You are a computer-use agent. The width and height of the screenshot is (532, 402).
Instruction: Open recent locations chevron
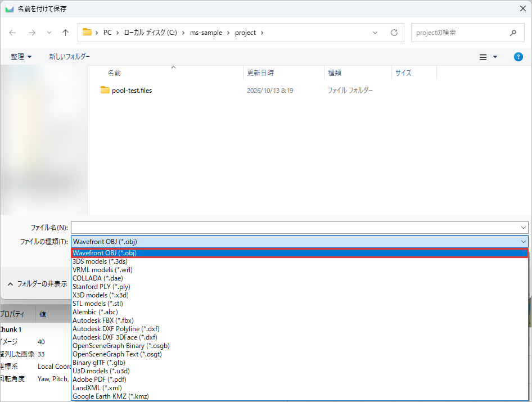coord(49,33)
